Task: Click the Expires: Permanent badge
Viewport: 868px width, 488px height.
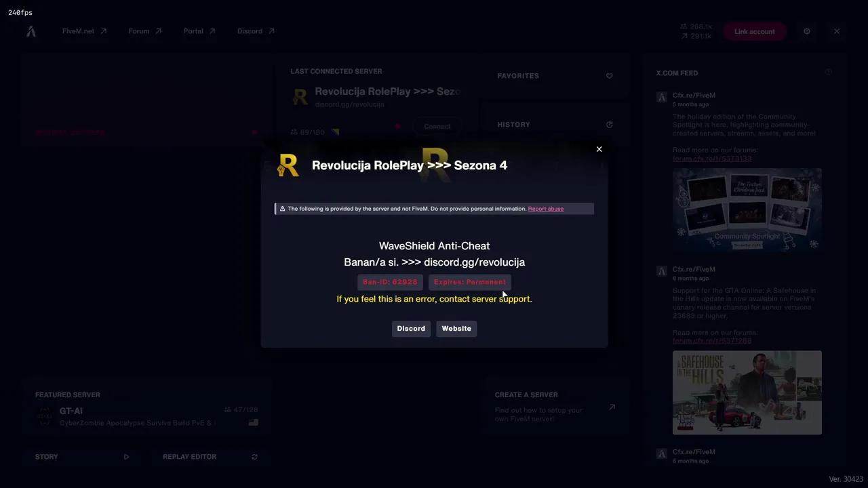Action: click(x=469, y=282)
